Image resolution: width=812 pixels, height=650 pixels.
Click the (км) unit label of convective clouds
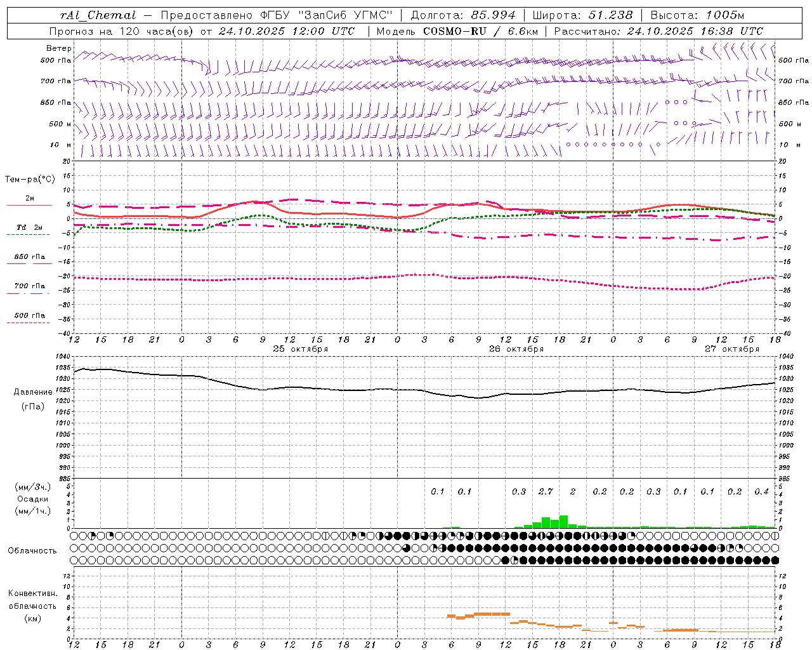[x=32, y=618]
